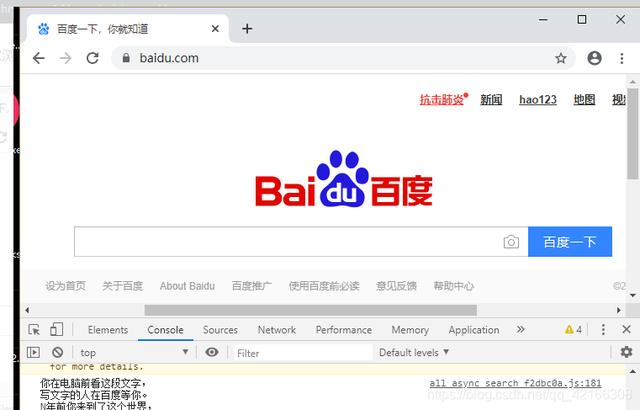The width and height of the screenshot is (640, 410).
Task: Clear the console
Action: click(58, 352)
